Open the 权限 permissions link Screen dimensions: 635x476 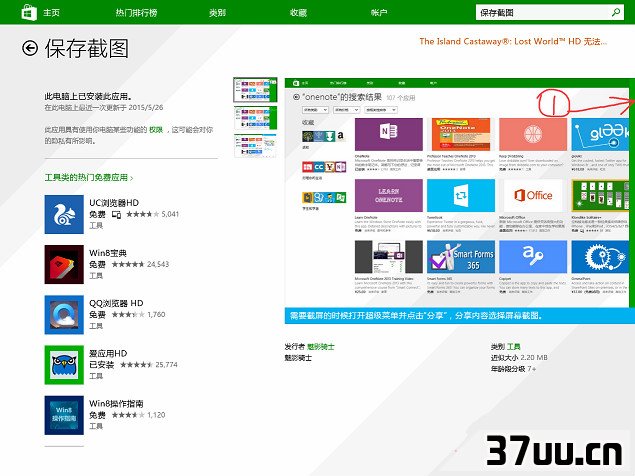click(156, 130)
